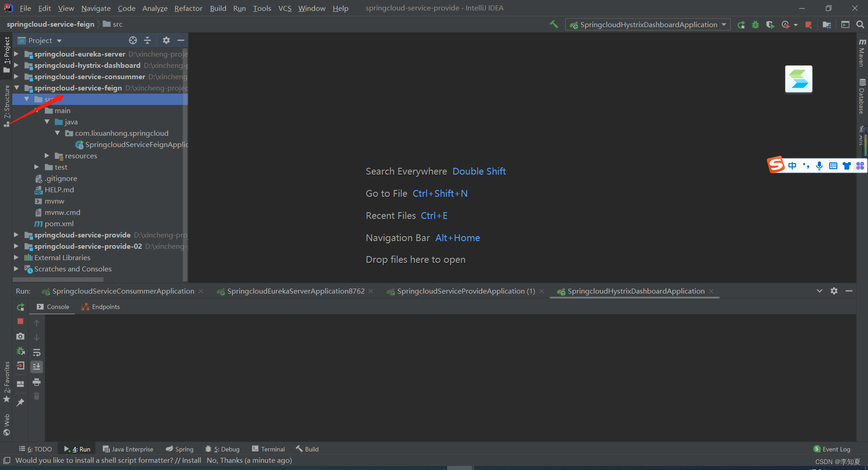The width and height of the screenshot is (868, 470).
Task: Open the Terminal tool window
Action: 269,449
